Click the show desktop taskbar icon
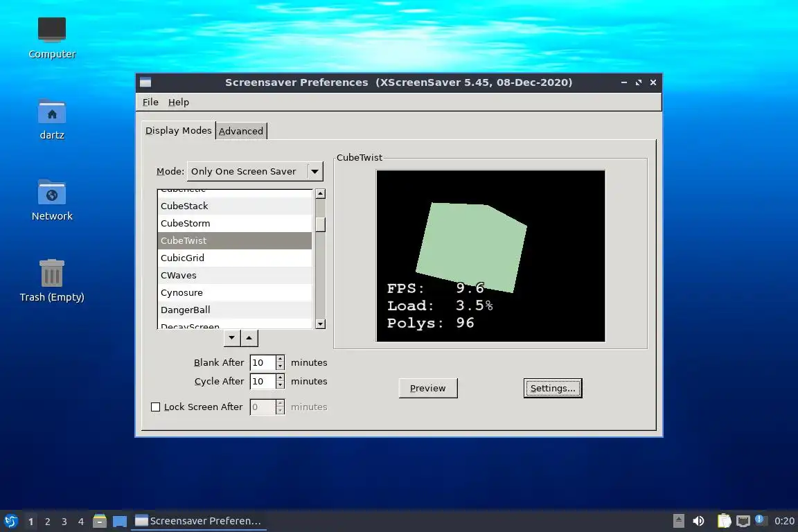Image resolution: width=798 pixels, height=532 pixels. point(120,521)
